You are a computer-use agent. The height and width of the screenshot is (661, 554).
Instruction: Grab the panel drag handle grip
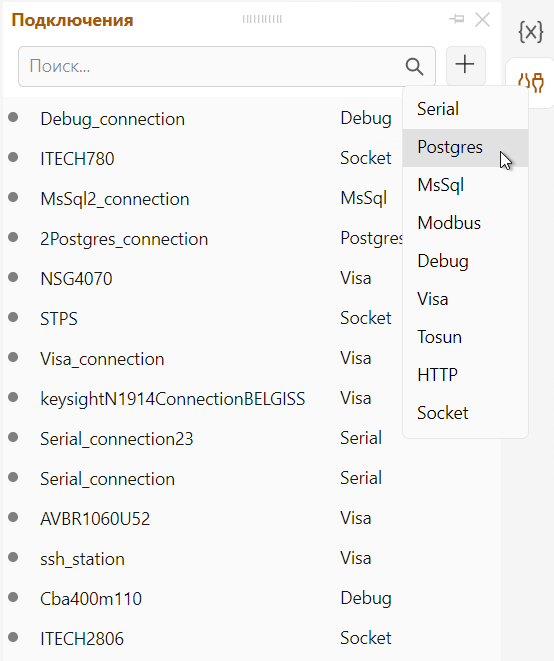click(x=262, y=19)
